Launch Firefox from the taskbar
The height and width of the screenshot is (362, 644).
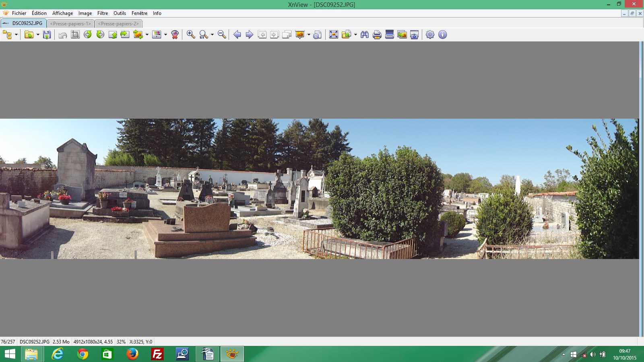[x=132, y=354]
